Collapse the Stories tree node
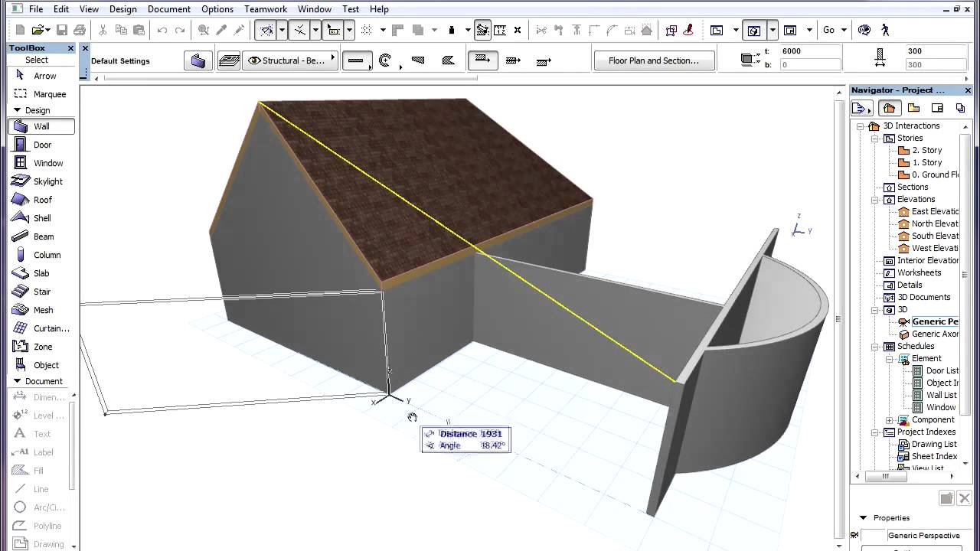 (x=874, y=139)
